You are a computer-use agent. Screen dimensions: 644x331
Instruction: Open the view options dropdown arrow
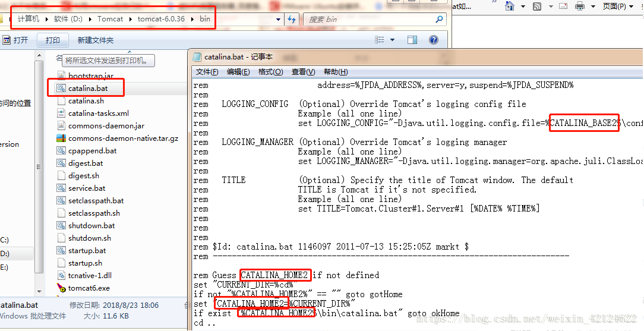(392, 40)
